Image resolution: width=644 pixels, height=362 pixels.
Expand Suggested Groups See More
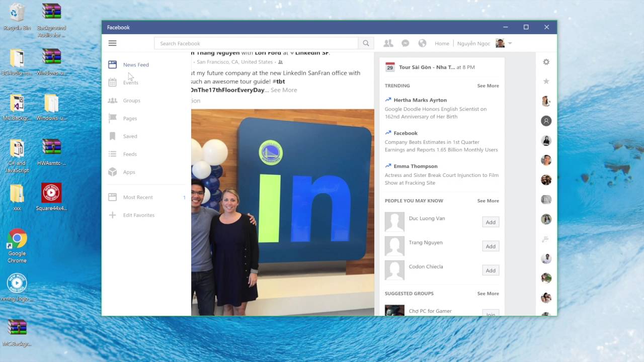(x=488, y=293)
